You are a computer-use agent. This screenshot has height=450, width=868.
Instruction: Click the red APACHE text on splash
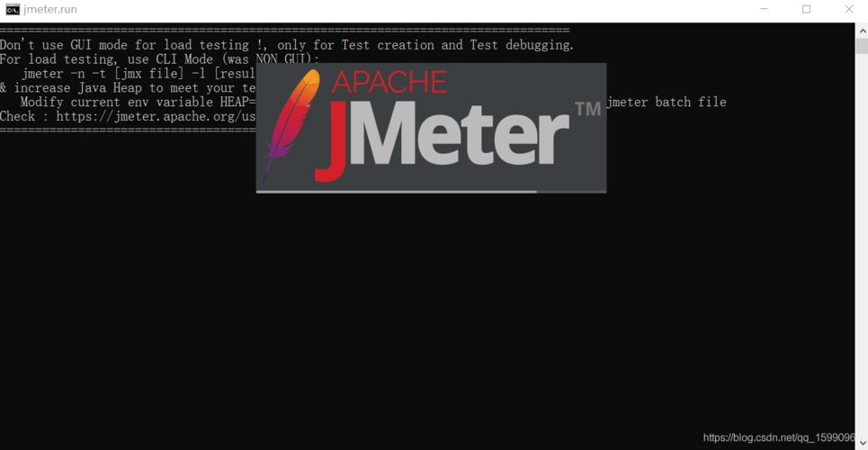click(389, 82)
